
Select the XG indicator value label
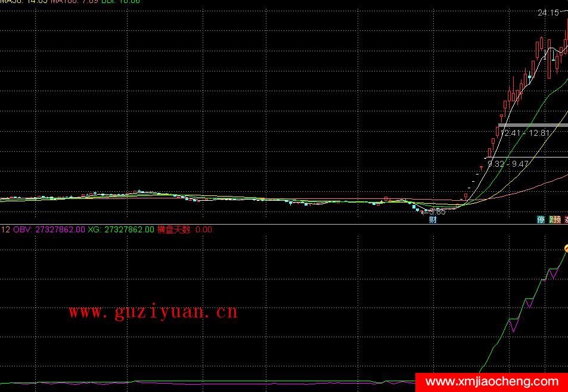point(121,229)
